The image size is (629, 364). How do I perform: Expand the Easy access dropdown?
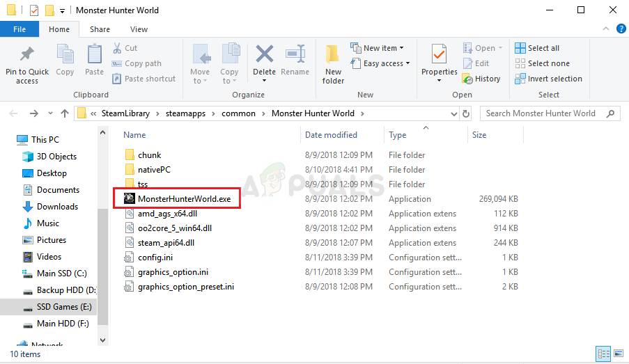point(407,63)
